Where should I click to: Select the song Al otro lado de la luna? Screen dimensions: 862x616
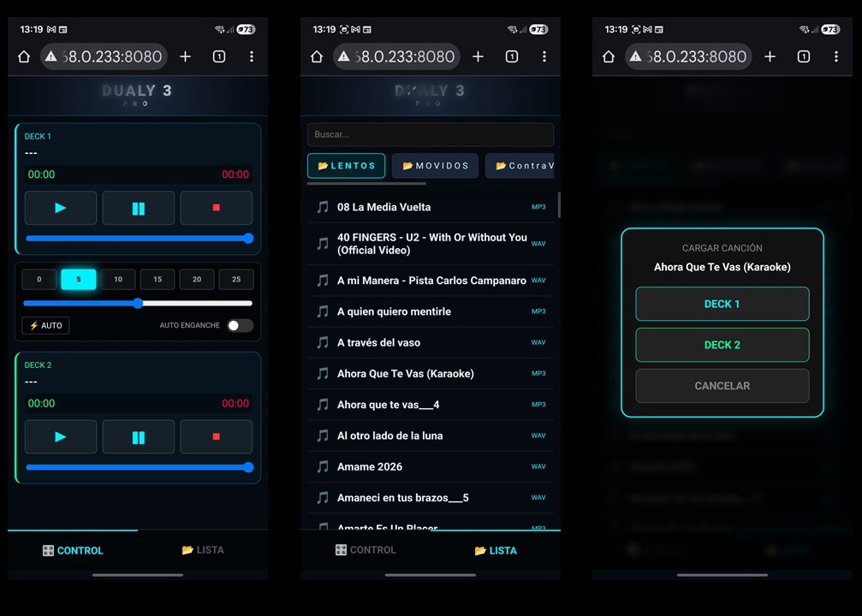[x=389, y=435]
